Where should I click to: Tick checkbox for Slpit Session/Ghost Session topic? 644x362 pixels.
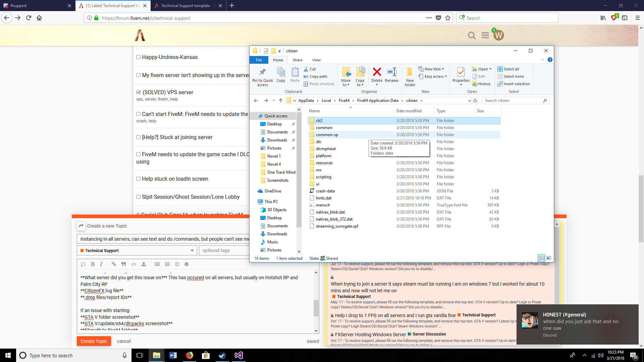[x=138, y=197]
